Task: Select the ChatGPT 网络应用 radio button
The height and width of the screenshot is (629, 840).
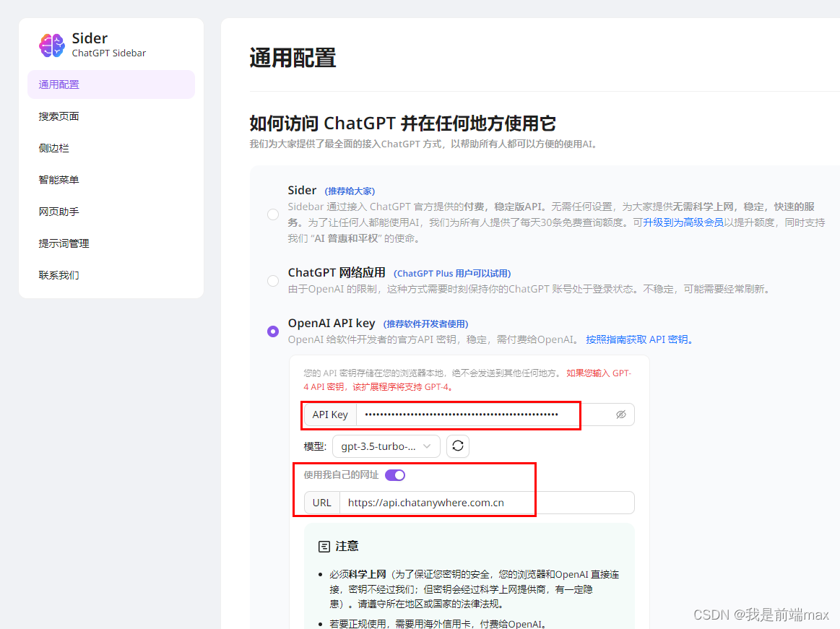Action: (273, 281)
